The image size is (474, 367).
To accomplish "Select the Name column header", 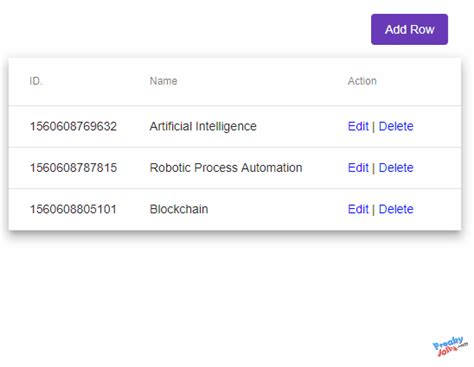I will (x=163, y=81).
